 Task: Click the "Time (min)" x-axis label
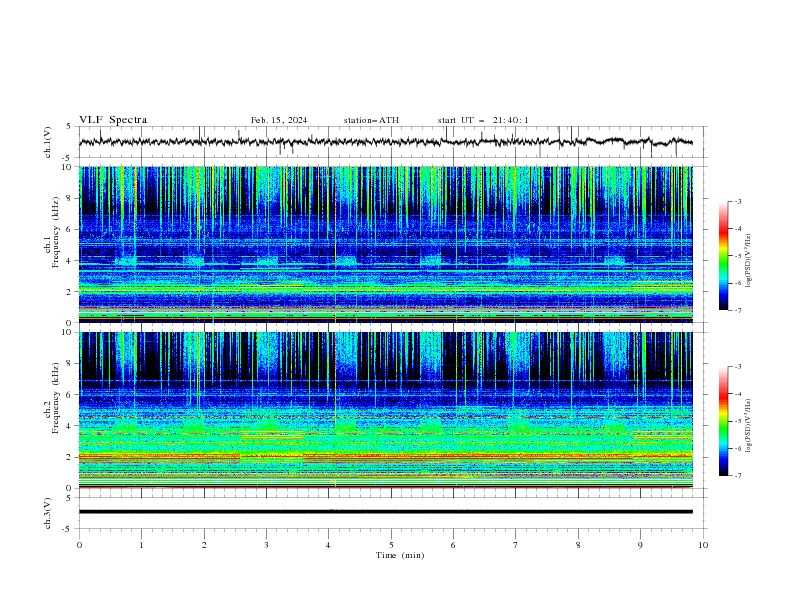tap(400, 555)
